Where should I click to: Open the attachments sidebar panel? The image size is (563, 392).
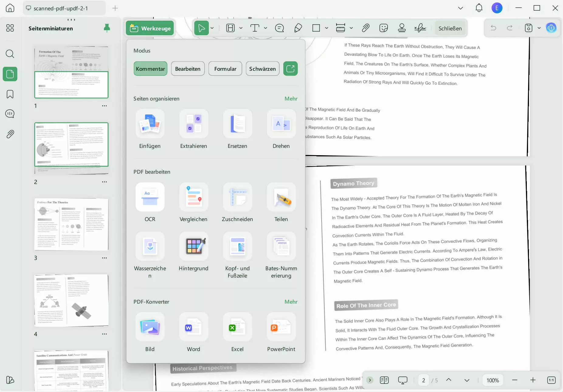(10, 134)
